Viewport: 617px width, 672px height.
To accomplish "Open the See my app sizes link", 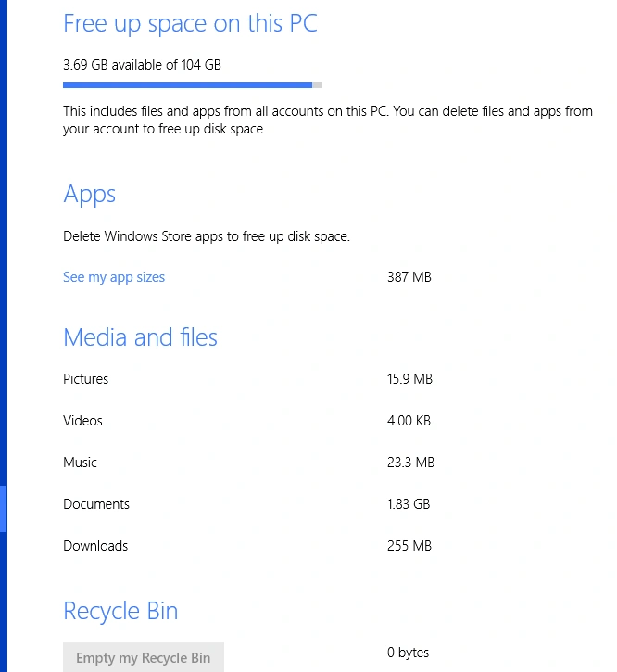I will [x=114, y=277].
